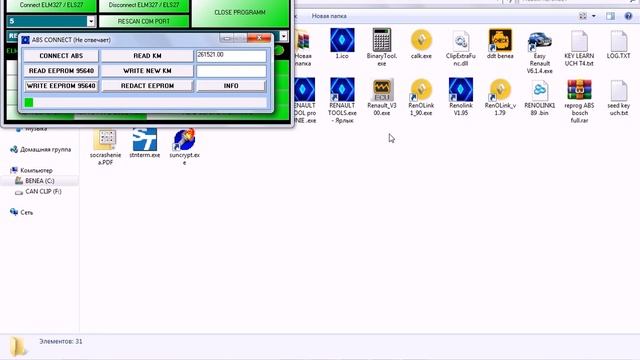Click the READ KM button

[x=147, y=56]
